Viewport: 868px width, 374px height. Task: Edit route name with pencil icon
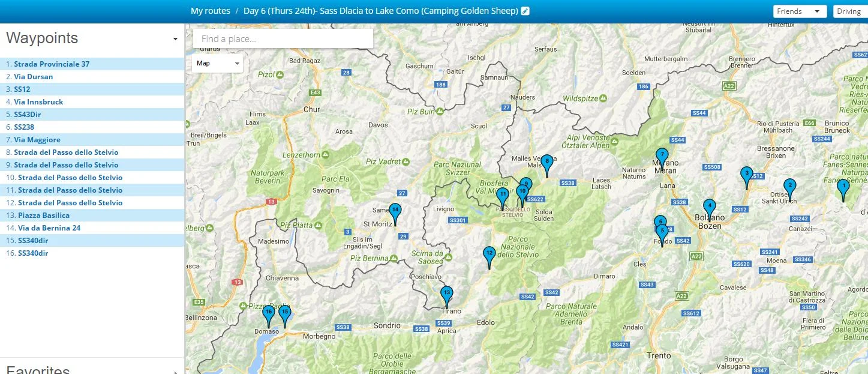click(525, 11)
